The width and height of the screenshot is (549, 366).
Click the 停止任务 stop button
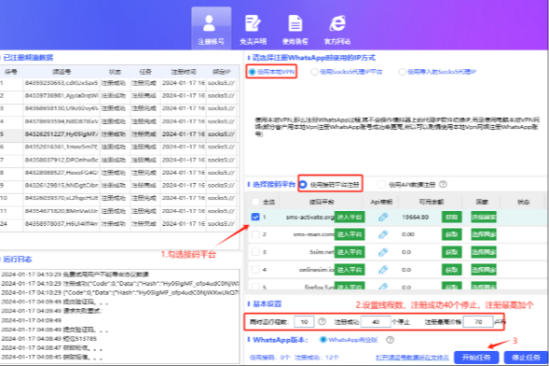(x=526, y=358)
